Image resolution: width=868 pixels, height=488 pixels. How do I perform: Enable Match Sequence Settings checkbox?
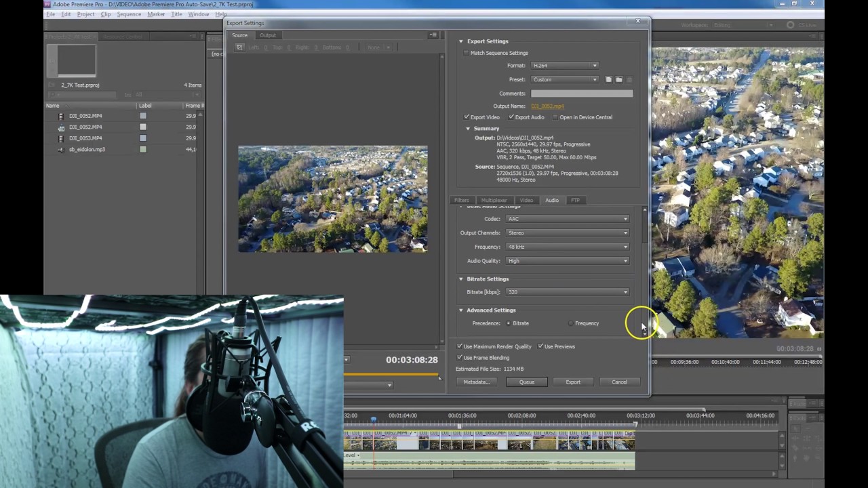tap(466, 53)
